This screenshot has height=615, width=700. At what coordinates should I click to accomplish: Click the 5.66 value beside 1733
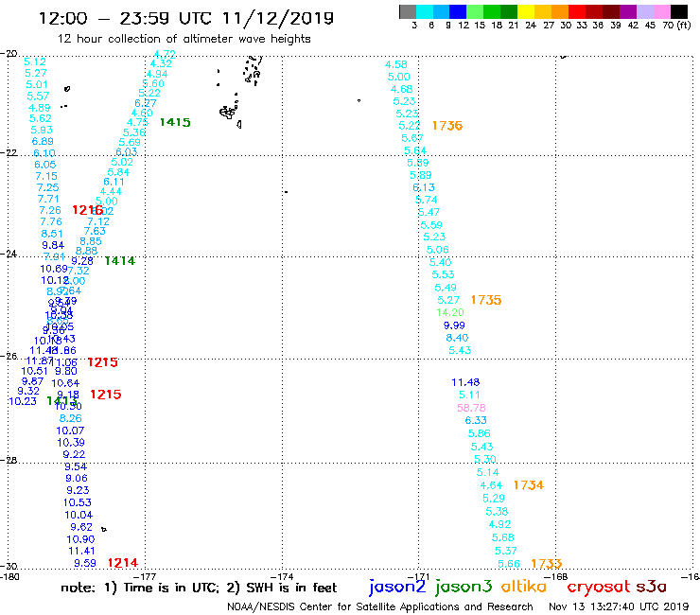509,564
